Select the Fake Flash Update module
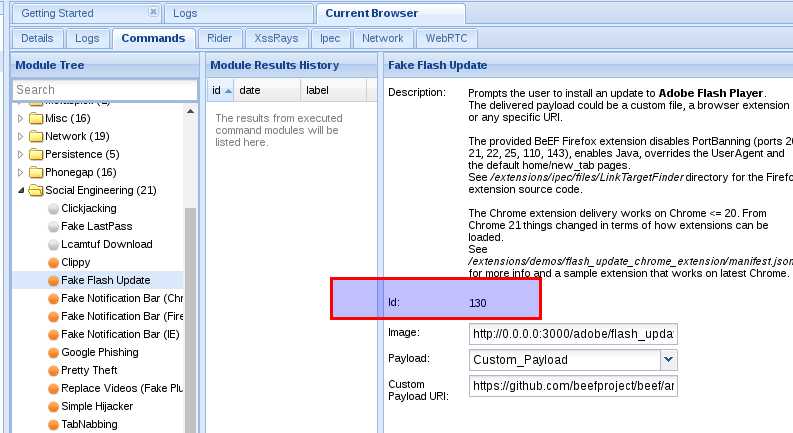 pyautogui.click(x=106, y=280)
